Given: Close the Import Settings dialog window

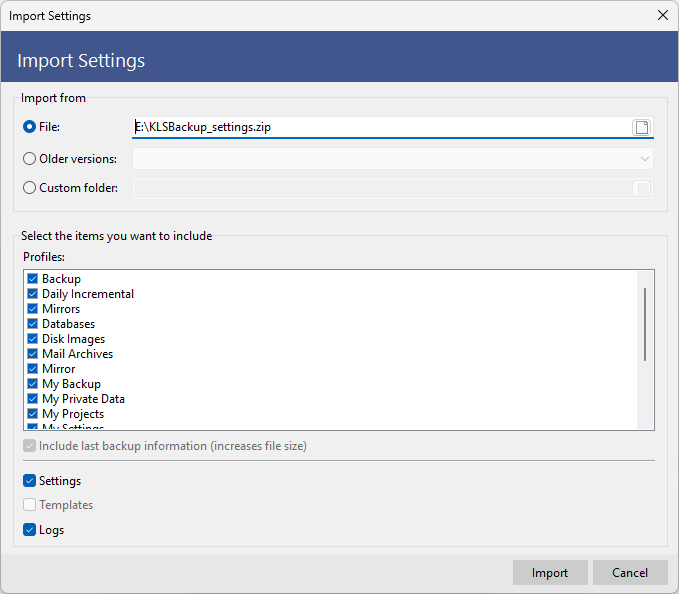Looking at the screenshot, I should [662, 15].
